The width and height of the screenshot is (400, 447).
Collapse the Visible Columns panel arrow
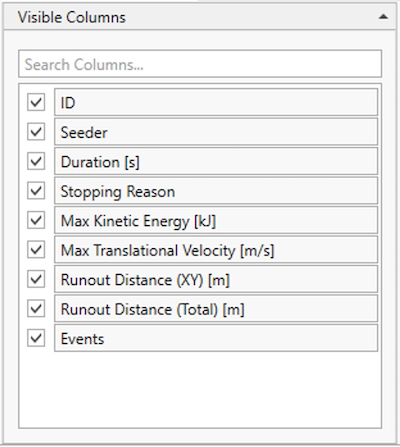click(383, 17)
